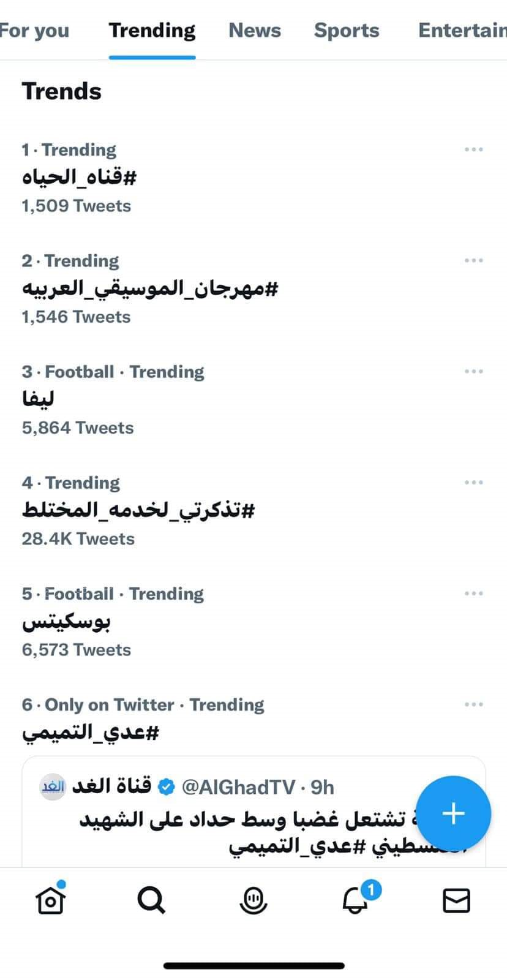Viewport: 507px width, 980px height.
Task: Open the ليفا football trend
Action: 38,399
